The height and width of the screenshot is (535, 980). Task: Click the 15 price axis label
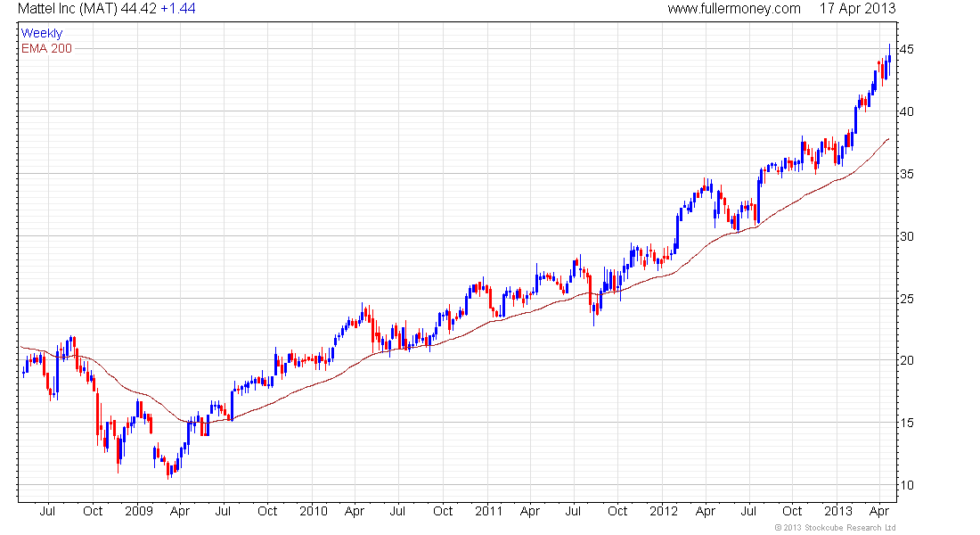(907, 423)
